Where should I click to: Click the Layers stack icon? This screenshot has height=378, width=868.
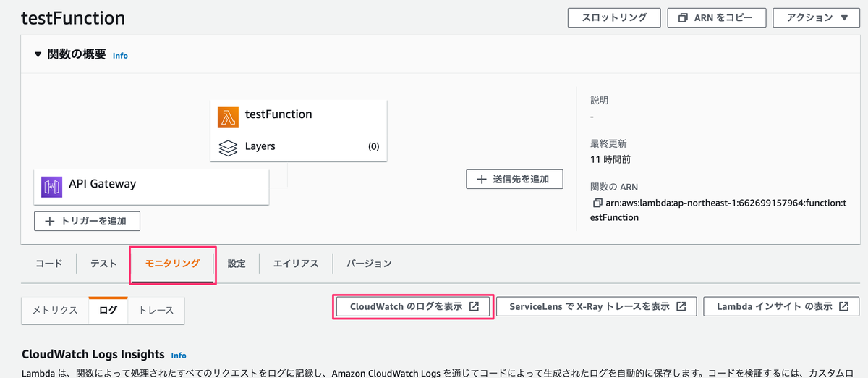point(228,147)
